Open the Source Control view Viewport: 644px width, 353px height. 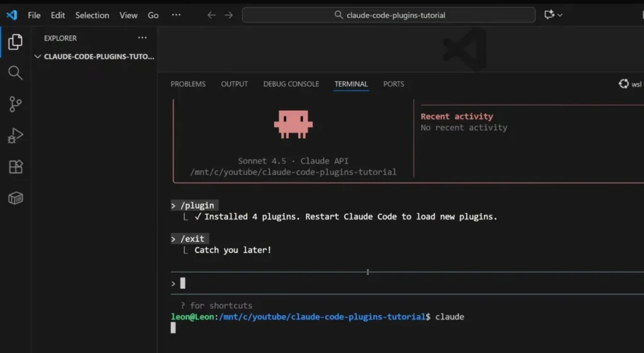point(15,104)
